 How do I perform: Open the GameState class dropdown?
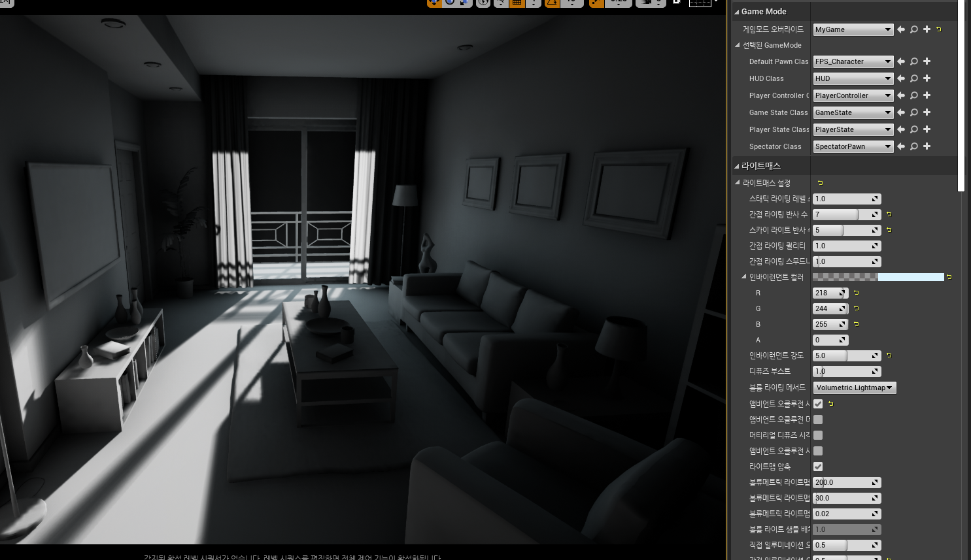[x=853, y=112]
